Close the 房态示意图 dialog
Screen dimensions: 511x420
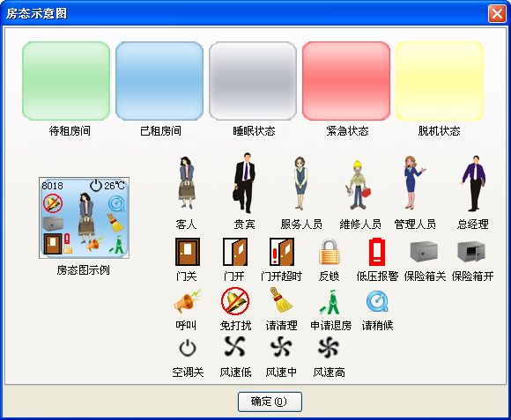(x=497, y=14)
